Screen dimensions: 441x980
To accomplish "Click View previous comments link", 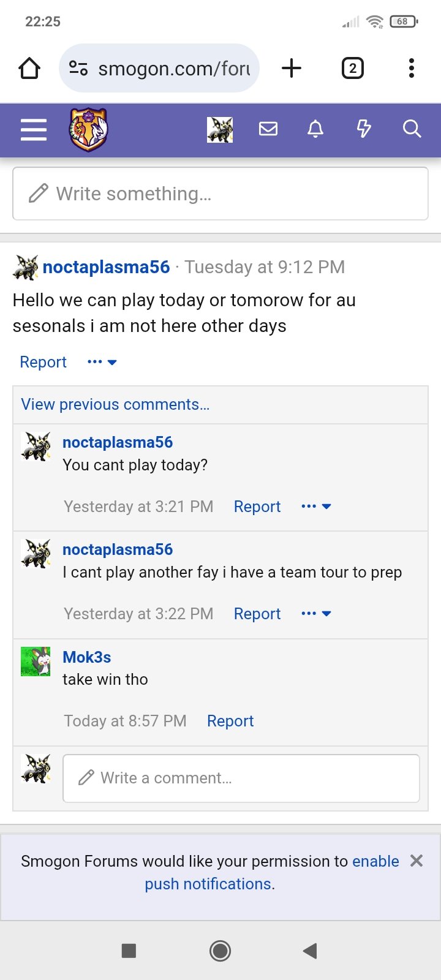I will (115, 404).
